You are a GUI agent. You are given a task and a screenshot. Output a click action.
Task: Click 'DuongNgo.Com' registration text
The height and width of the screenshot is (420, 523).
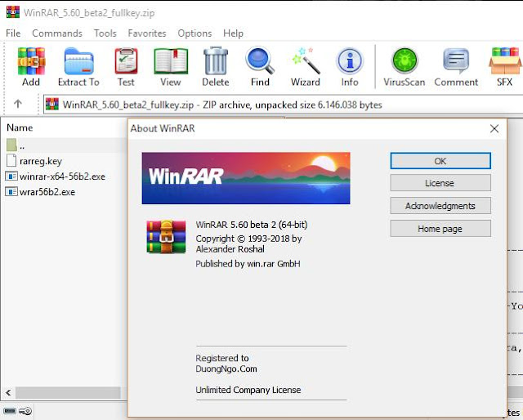pyautogui.click(x=226, y=369)
